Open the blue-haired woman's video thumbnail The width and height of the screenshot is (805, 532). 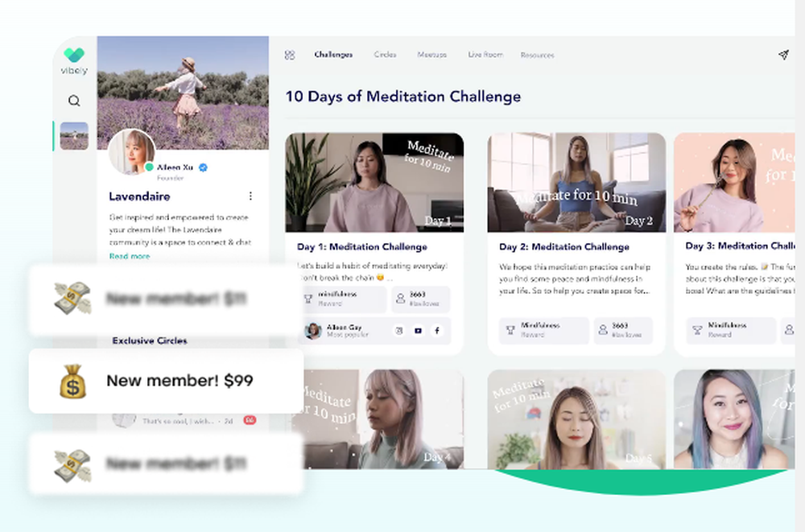click(734, 419)
